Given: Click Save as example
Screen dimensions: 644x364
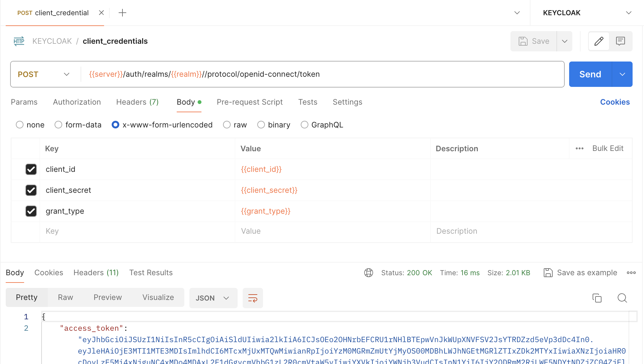Looking at the screenshot, I should coord(587,273).
